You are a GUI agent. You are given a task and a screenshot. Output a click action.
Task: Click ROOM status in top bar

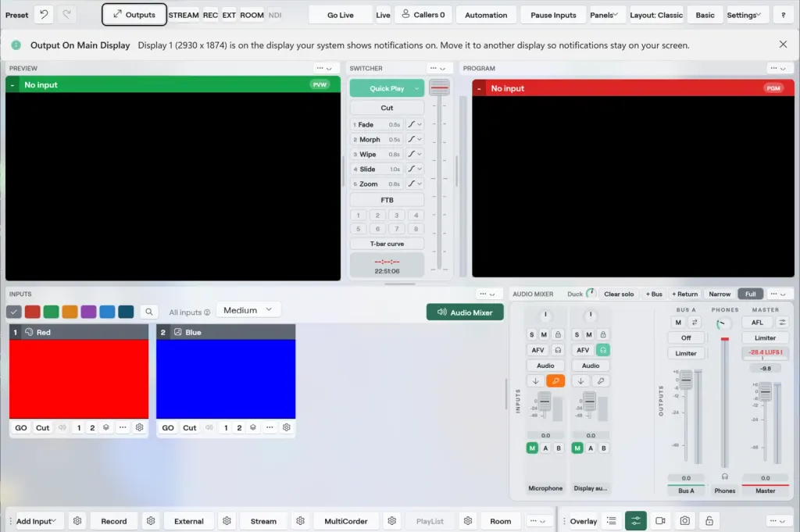point(252,15)
